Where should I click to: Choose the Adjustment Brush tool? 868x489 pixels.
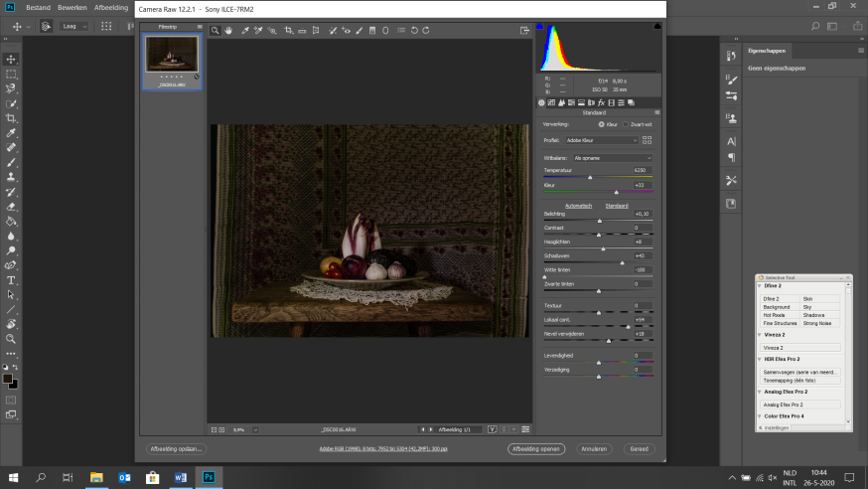pos(360,31)
